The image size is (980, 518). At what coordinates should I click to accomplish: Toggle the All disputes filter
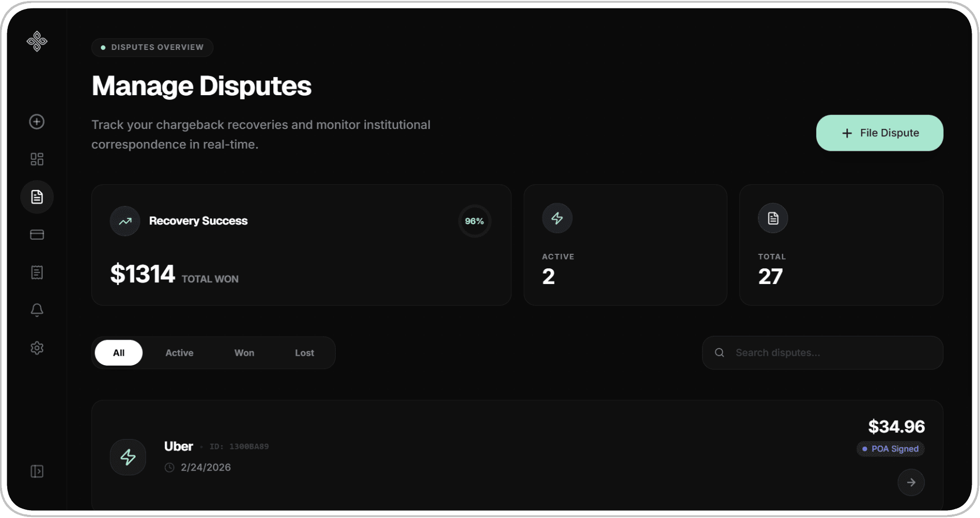coord(118,352)
